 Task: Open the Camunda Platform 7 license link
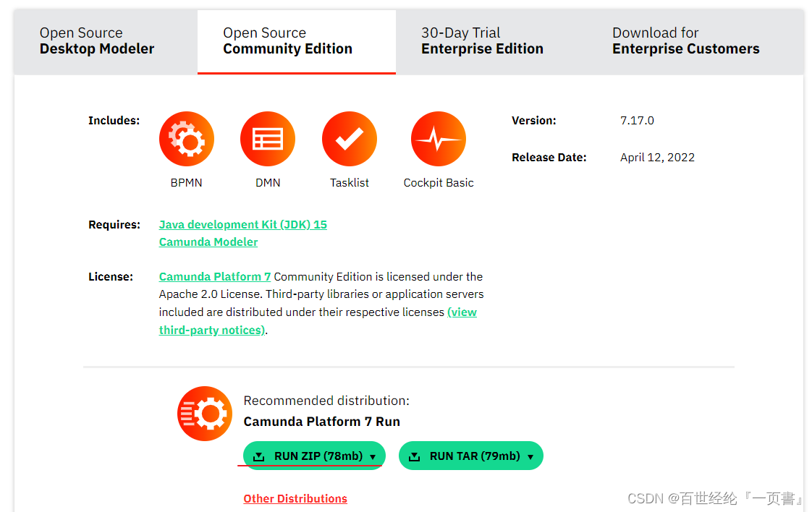[x=215, y=276]
